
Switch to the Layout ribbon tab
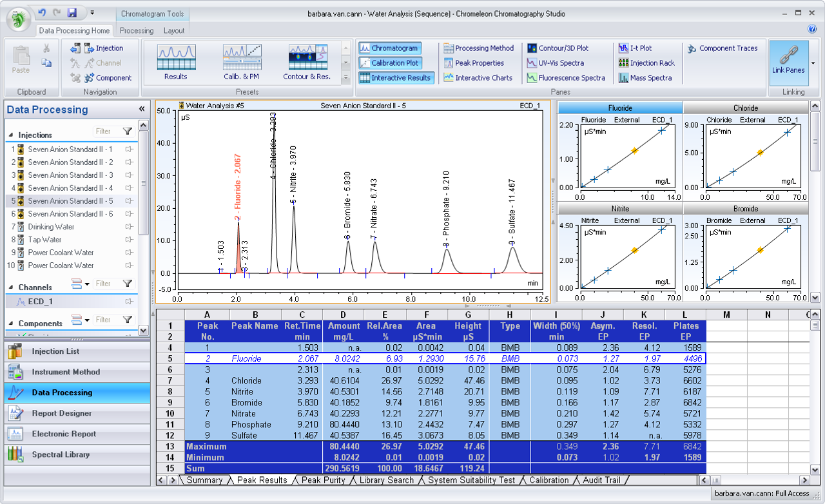(174, 30)
